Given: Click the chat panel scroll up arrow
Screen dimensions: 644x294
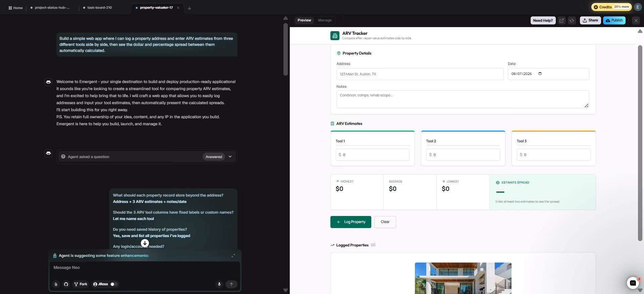Looking at the screenshot, I should pos(285,18).
